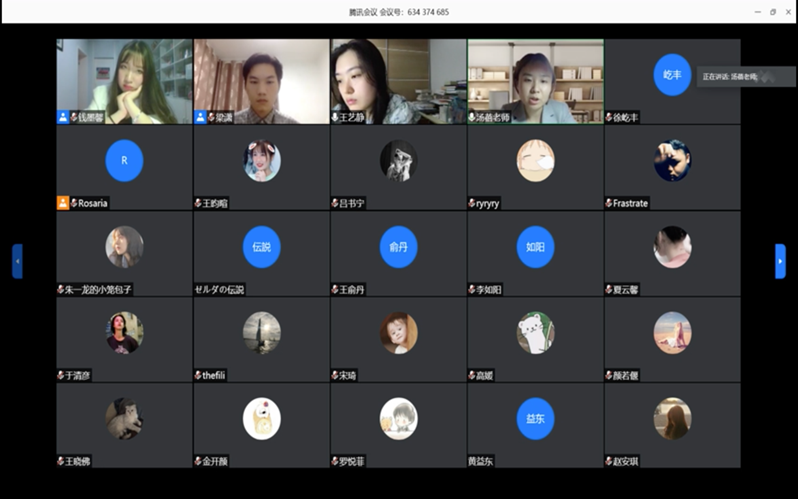Click the blue "益东" avatar circle
Viewport: 798px width, 499px height.
point(535,419)
